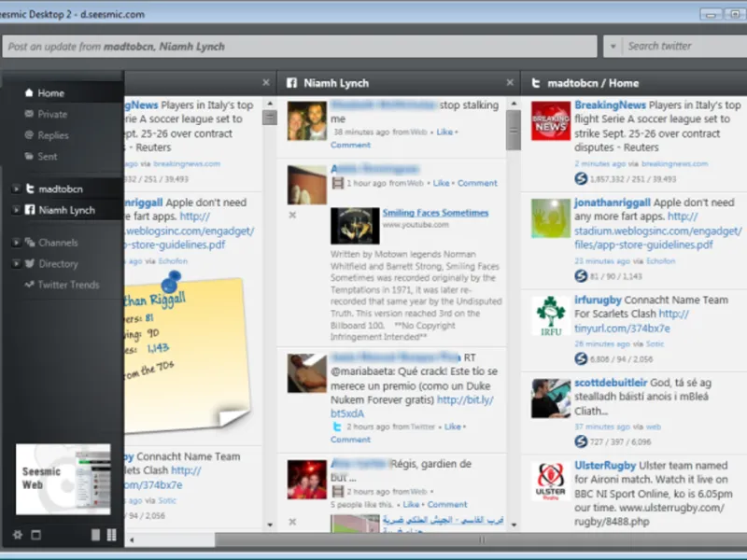747x560 pixels.
Task: Open irfurugby profile in madtobcn column
Action: [598, 300]
